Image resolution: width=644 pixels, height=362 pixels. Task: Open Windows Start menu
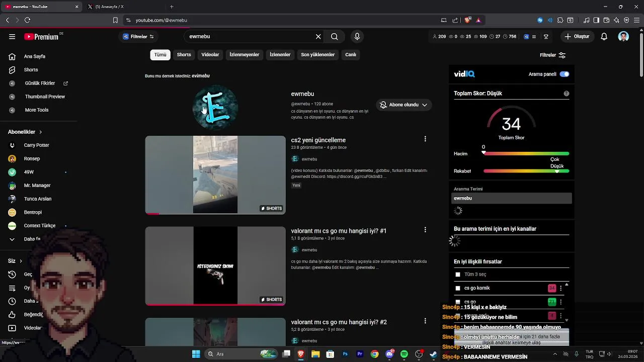(x=196, y=354)
